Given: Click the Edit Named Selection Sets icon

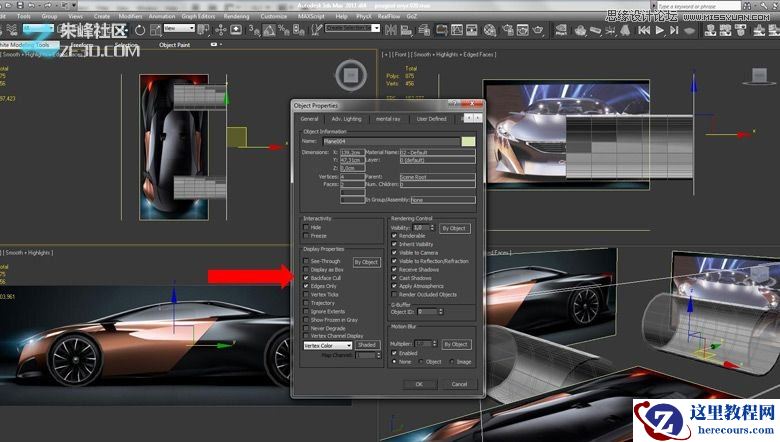Looking at the screenshot, I should (316, 30).
